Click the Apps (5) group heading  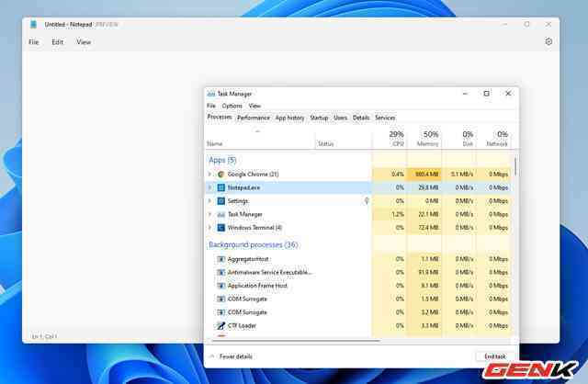click(222, 160)
